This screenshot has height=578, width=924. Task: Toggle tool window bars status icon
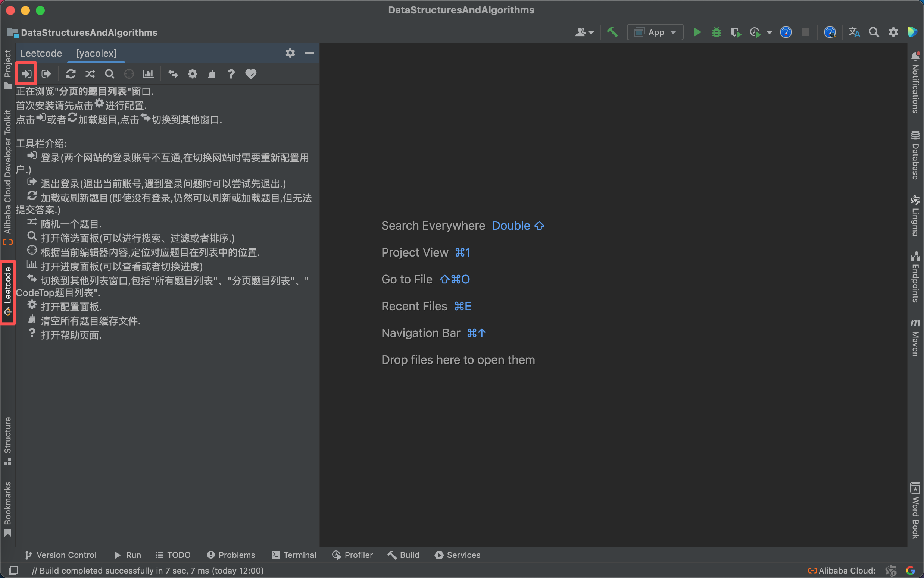[x=13, y=570]
